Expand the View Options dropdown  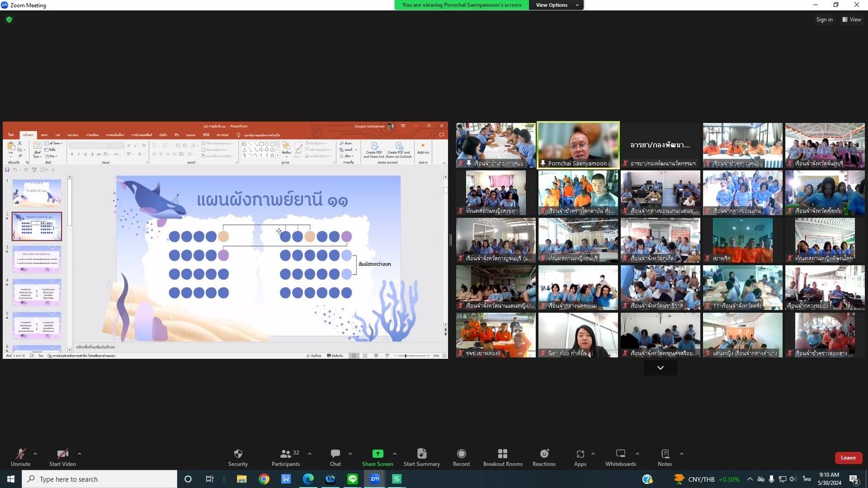click(x=557, y=5)
